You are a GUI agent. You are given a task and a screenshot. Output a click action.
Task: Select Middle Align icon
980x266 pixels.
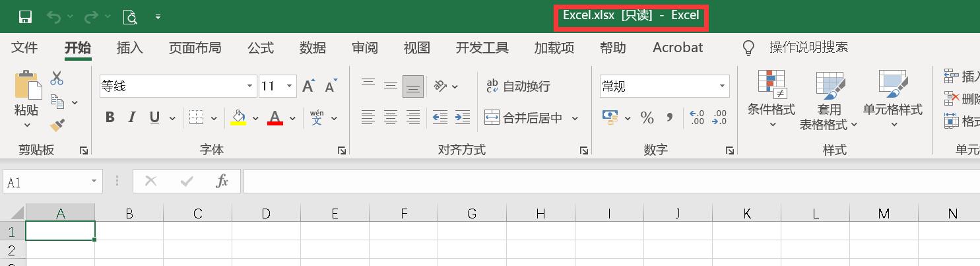point(391,86)
